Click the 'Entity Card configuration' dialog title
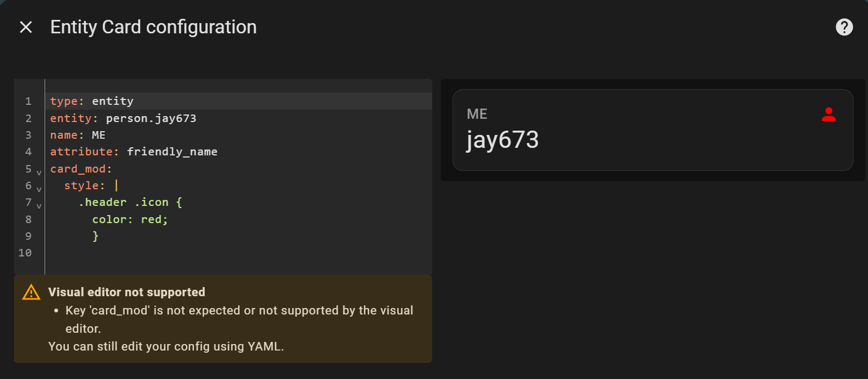The width and height of the screenshot is (868, 379). (x=153, y=27)
